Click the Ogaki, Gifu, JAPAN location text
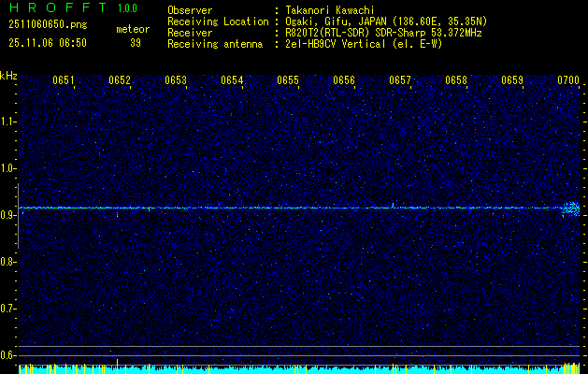This screenshot has width=588, height=374. point(386,22)
